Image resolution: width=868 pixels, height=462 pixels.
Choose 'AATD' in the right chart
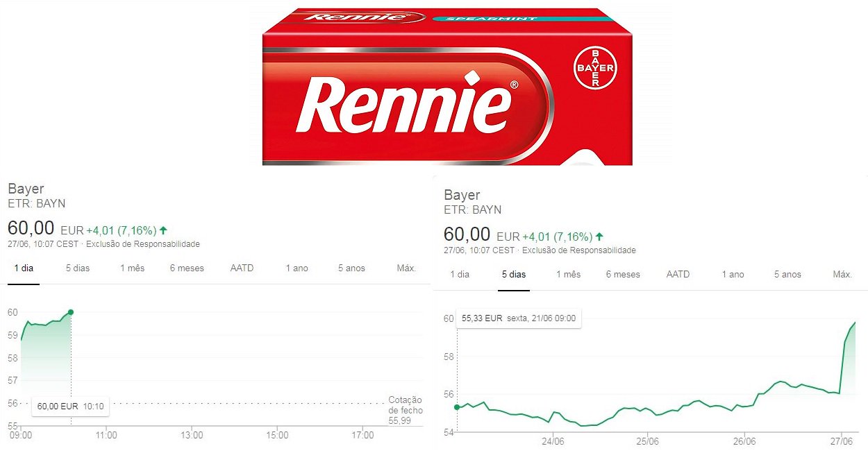pos(678,274)
